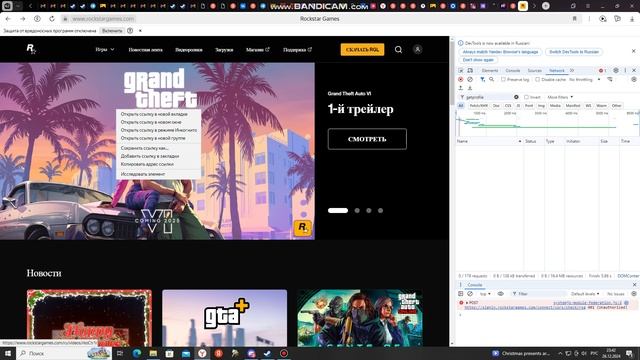
Task: Select the Media request type filter
Action: 555,106
